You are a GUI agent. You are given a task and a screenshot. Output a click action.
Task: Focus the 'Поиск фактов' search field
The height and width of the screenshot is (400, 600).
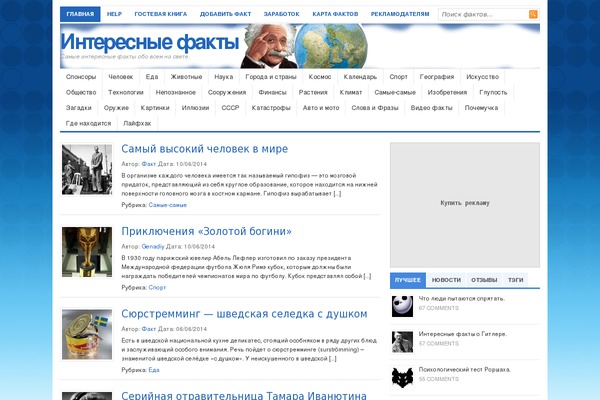[x=483, y=15]
